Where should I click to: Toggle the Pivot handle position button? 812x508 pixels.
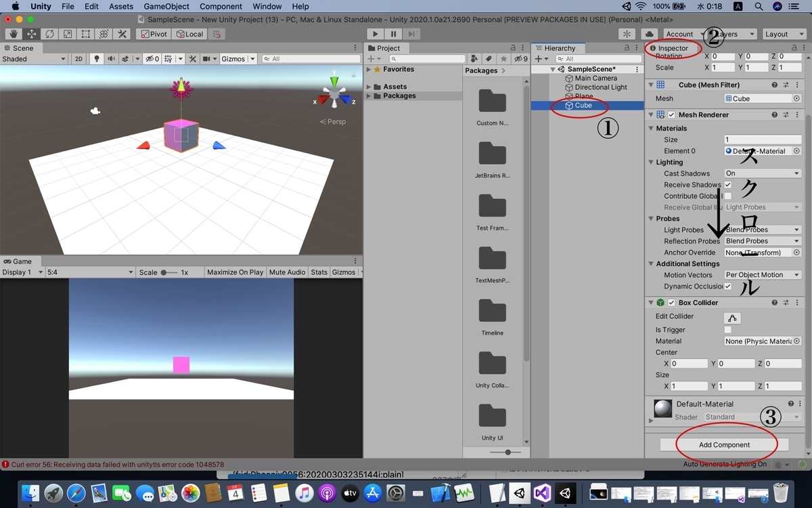[153, 34]
